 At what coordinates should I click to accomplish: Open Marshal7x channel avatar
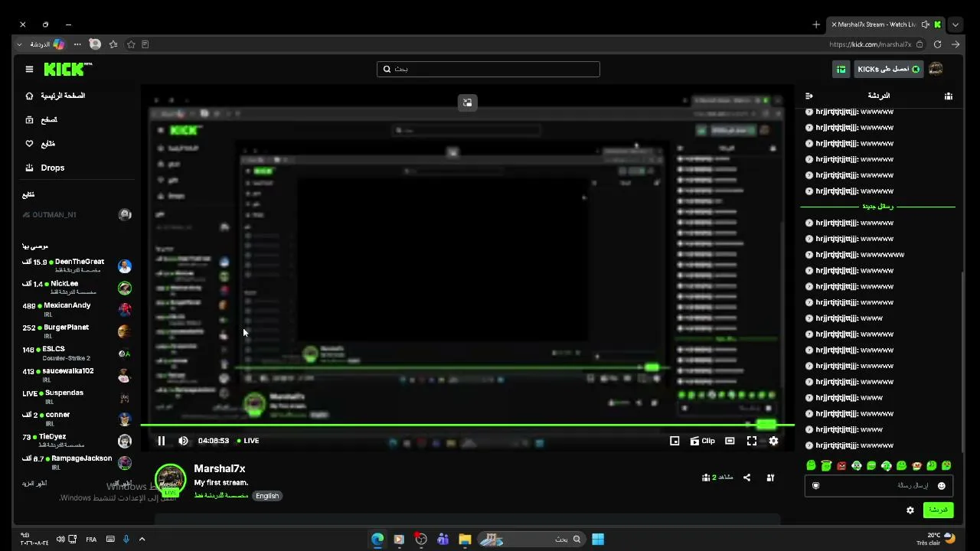tap(170, 480)
